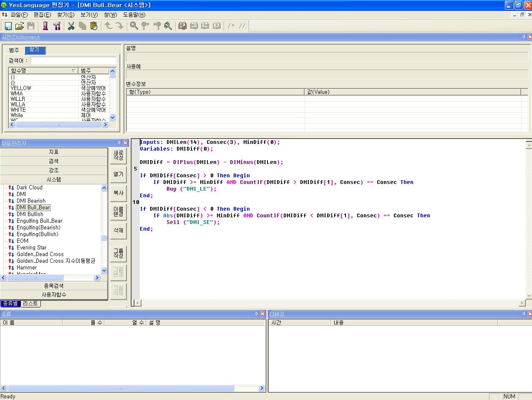Viewport: 532px width, 400px height.
Task: Toggle the pin on the 오류 panel
Action: click(x=256, y=314)
